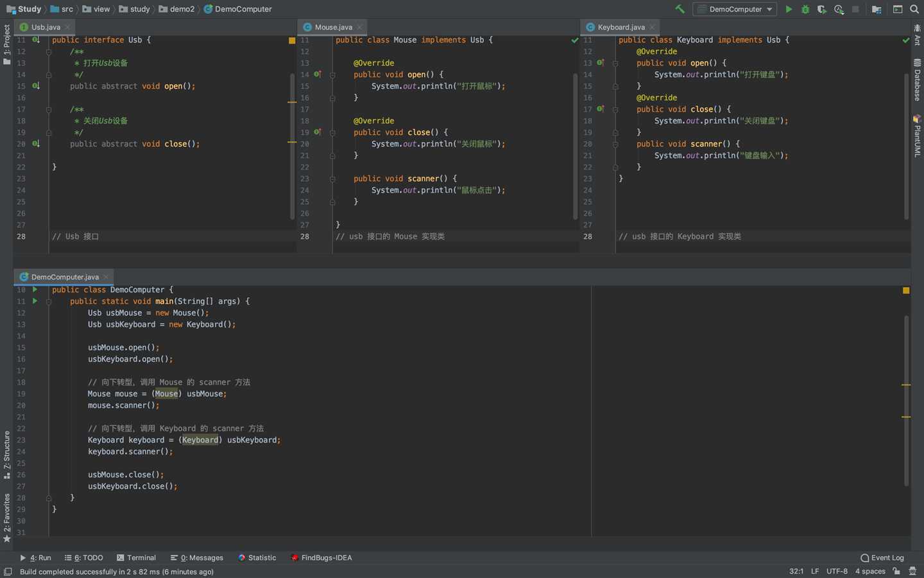Collapse the main method with fold marker
The height and width of the screenshot is (578, 924).
click(49, 301)
